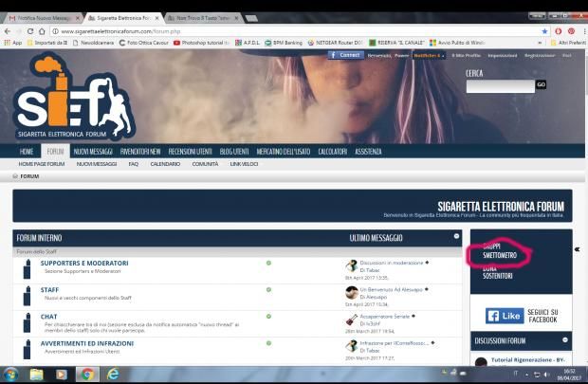The width and height of the screenshot is (588, 384).
Task: Click the site info icon in address bar
Action: (x=55, y=31)
